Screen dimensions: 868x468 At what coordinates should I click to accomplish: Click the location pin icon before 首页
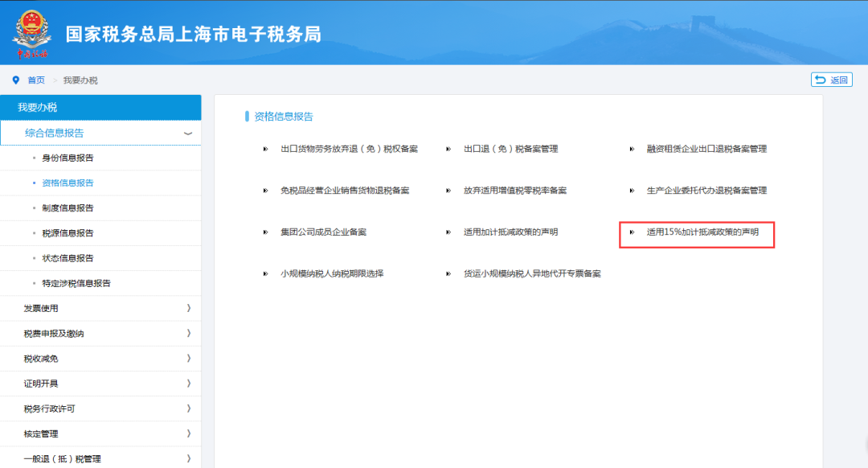pos(16,80)
